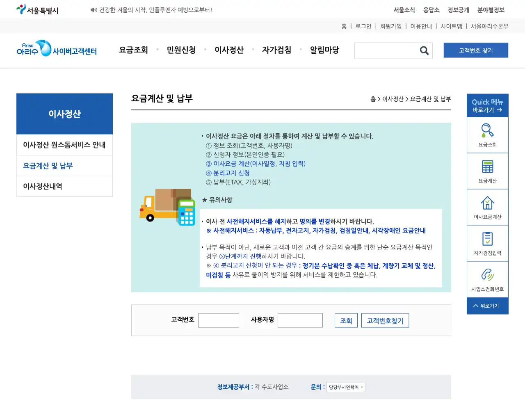
Task: Switch to the 알림마당 menu
Action: pyautogui.click(x=324, y=50)
